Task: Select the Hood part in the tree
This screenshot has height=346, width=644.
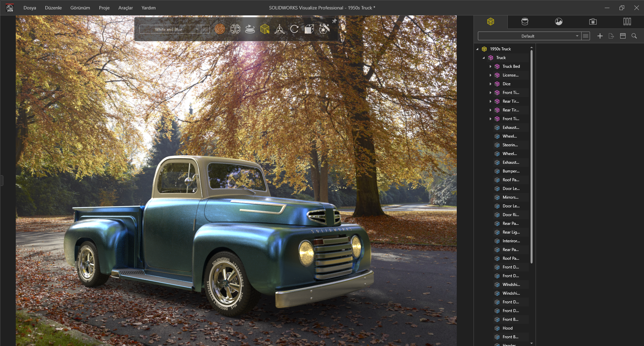Action: [507, 328]
